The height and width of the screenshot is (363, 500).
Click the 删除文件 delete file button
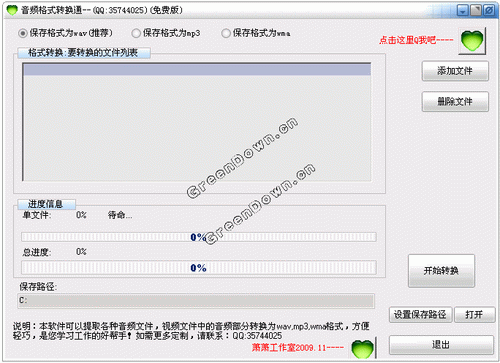point(455,102)
